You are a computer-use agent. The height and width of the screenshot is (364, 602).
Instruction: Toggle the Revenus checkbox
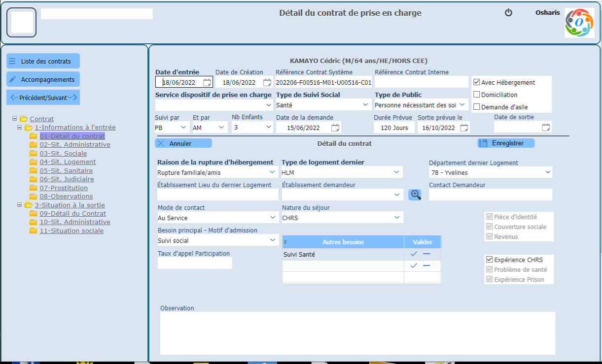coord(490,236)
